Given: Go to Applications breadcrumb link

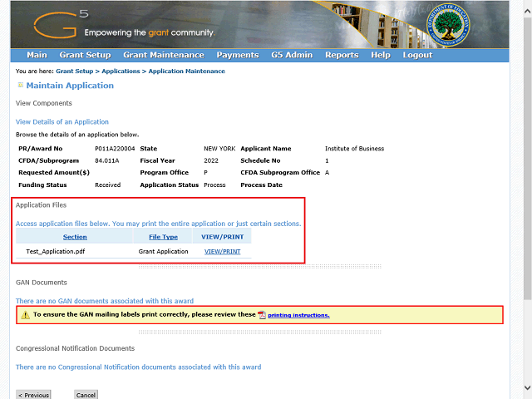Looking at the screenshot, I should coord(121,71).
